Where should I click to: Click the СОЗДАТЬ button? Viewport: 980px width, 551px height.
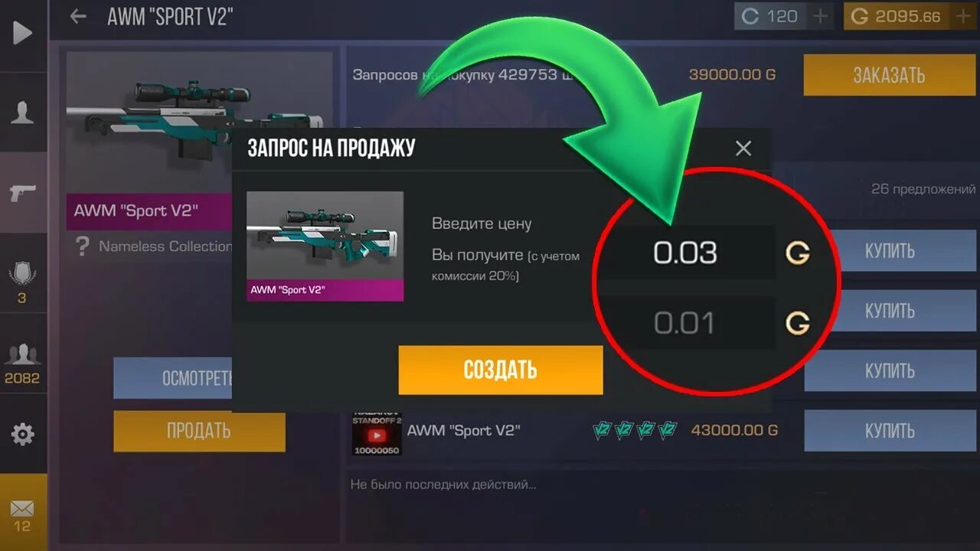pos(501,370)
